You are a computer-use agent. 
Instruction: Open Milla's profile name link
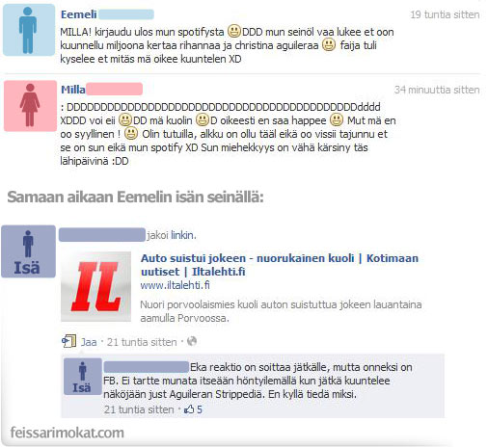(73, 90)
